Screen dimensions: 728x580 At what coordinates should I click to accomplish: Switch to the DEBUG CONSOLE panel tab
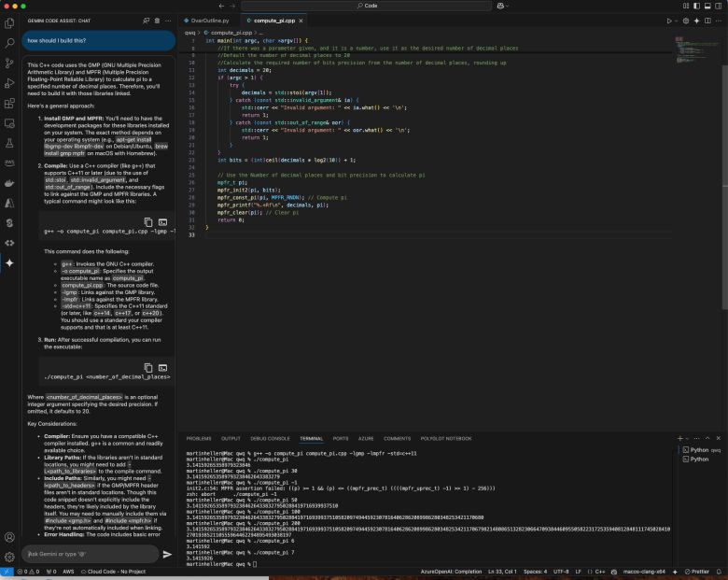tap(270, 438)
